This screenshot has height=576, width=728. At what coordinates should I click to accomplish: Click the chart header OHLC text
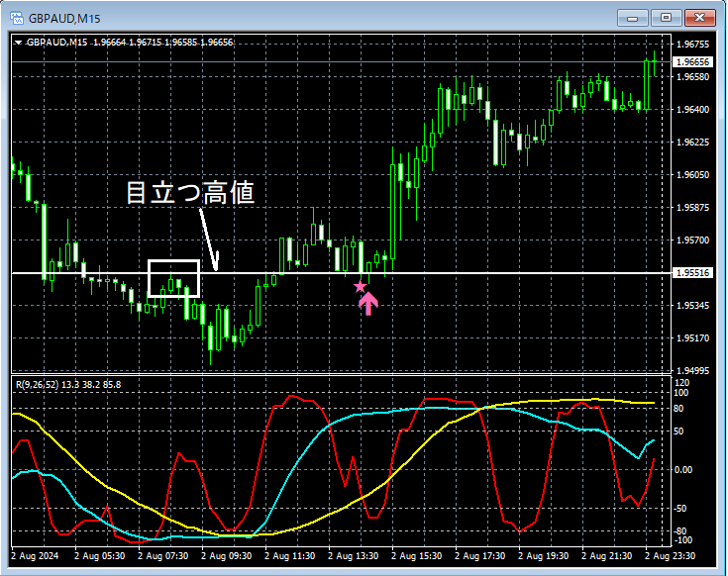[x=162, y=43]
